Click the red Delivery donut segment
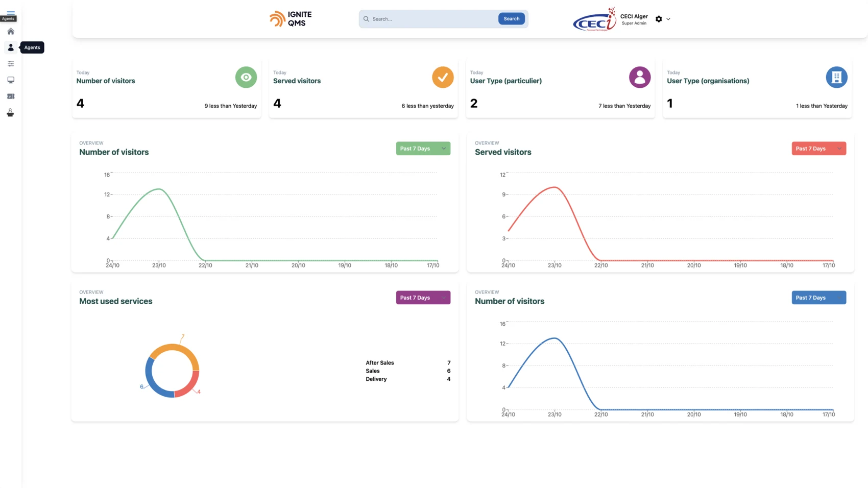This screenshot has width=868, height=488. [x=189, y=385]
